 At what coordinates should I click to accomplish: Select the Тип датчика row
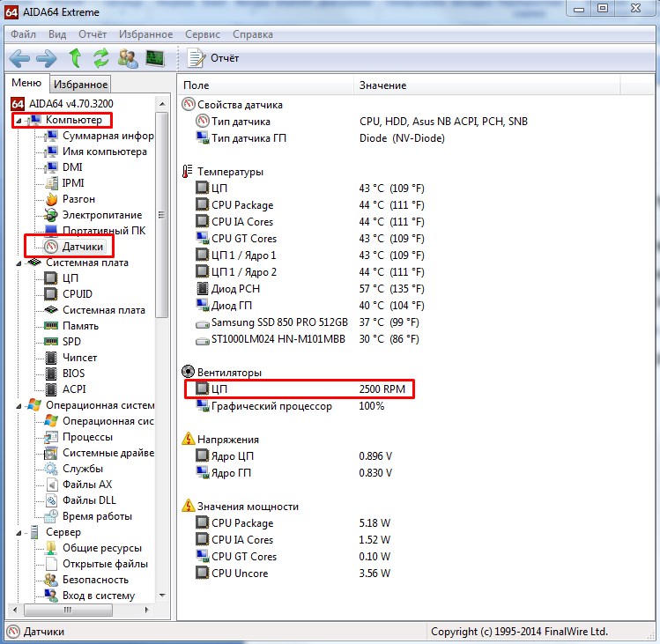coord(362,122)
